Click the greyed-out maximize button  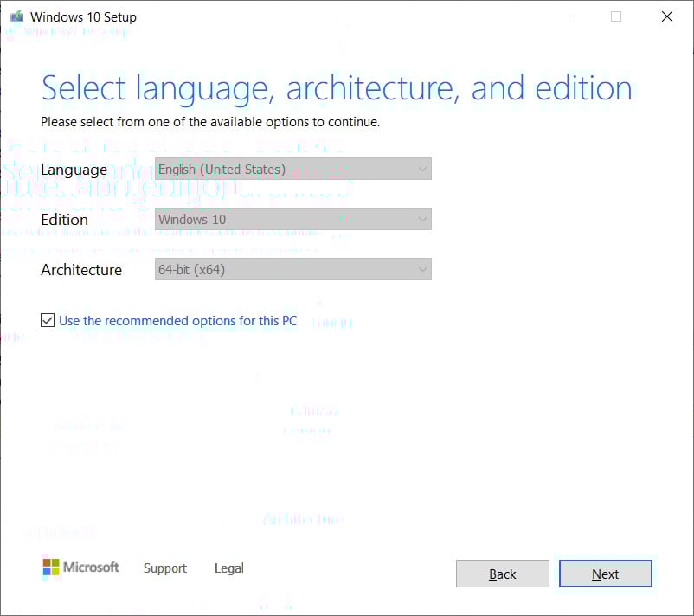click(x=616, y=16)
